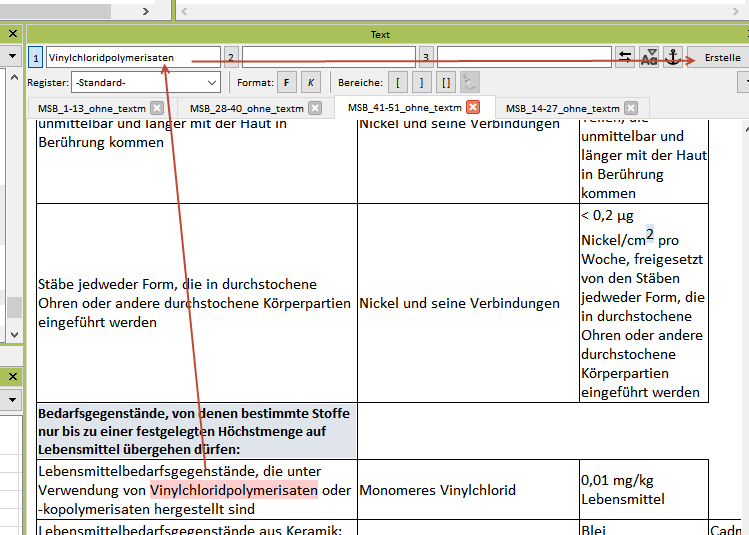Click the broom clear ranges icon

click(468, 82)
